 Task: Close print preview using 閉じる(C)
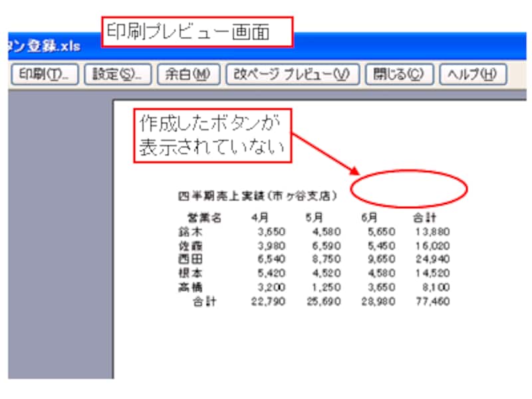tap(399, 74)
